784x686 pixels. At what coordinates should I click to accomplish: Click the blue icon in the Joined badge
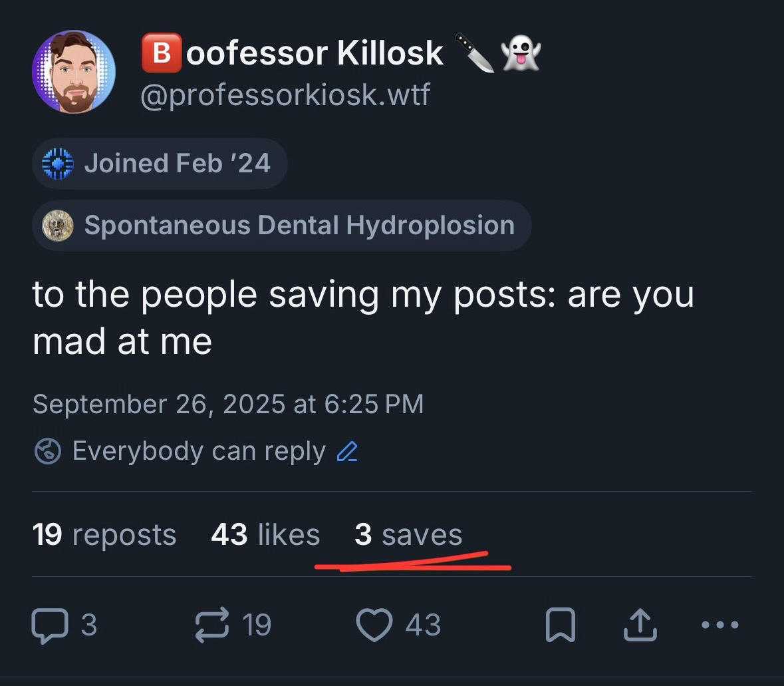[57, 164]
